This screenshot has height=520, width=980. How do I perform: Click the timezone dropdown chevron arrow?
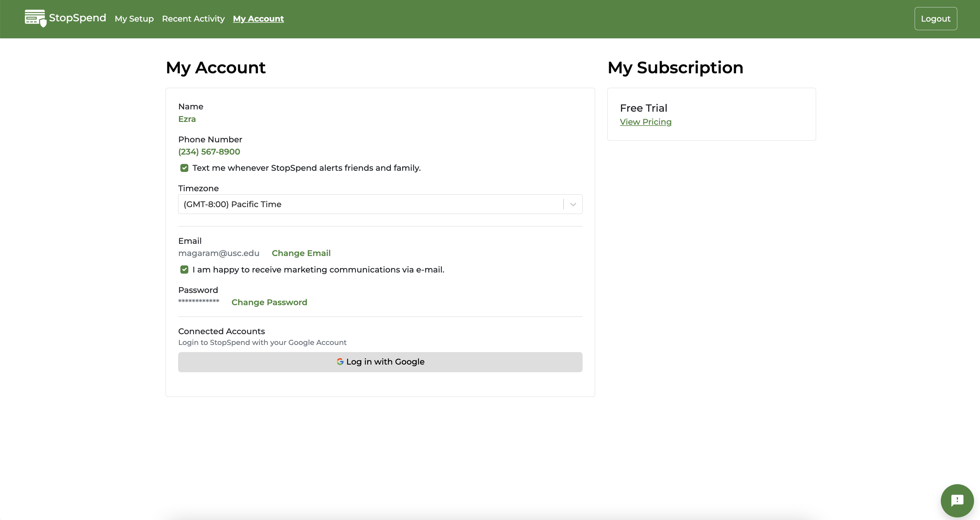coord(573,204)
